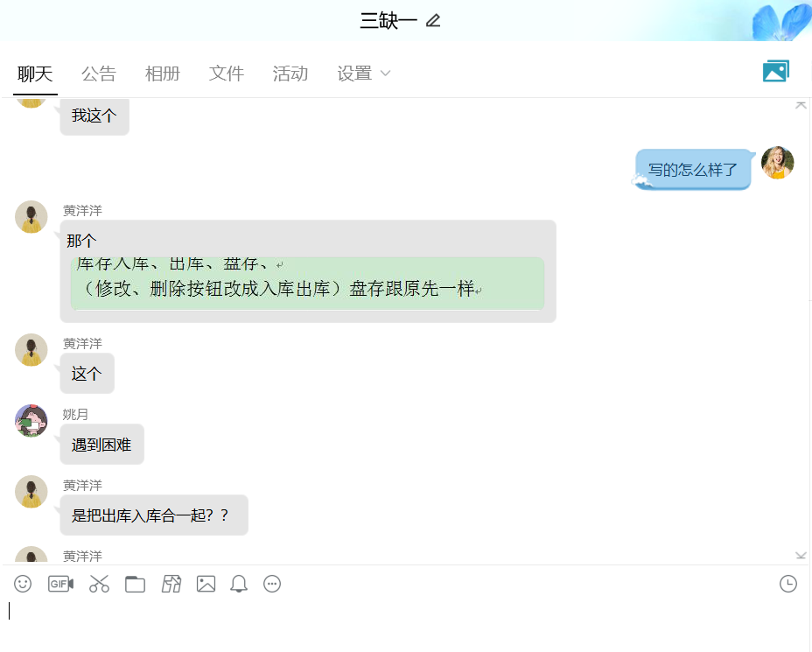Show message history clock icon
Image resolution: width=812 pixels, height=652 pixels.
(788, 584)
